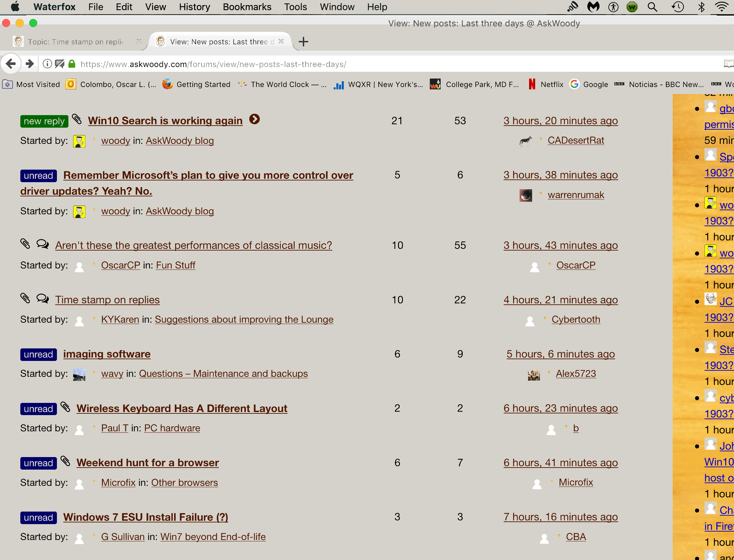The height and width of the screenshot is (560, 734).
Task: Click woody's avatar under Win10 Search topic
Action: click(79, 141)
